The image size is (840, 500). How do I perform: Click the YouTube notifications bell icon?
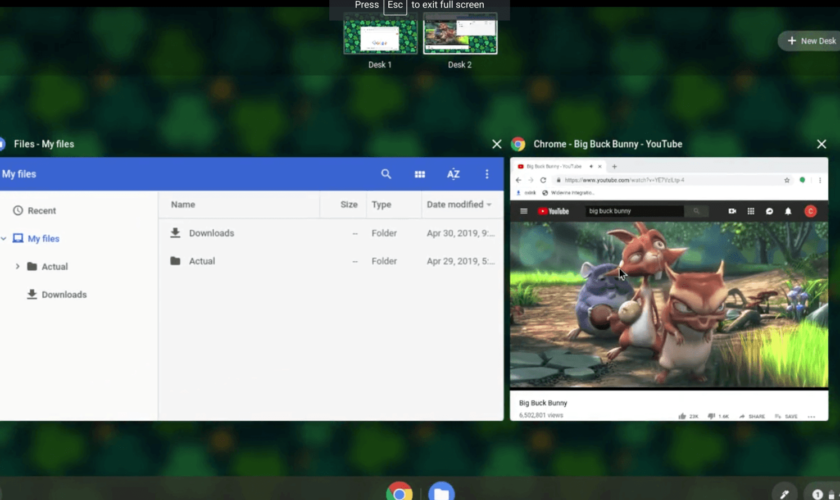788,211
